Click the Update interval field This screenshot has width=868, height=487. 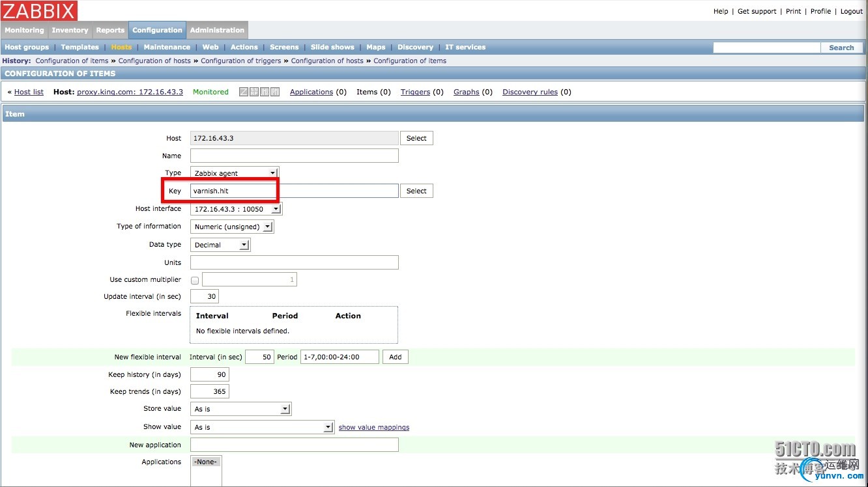coord(205,296)
